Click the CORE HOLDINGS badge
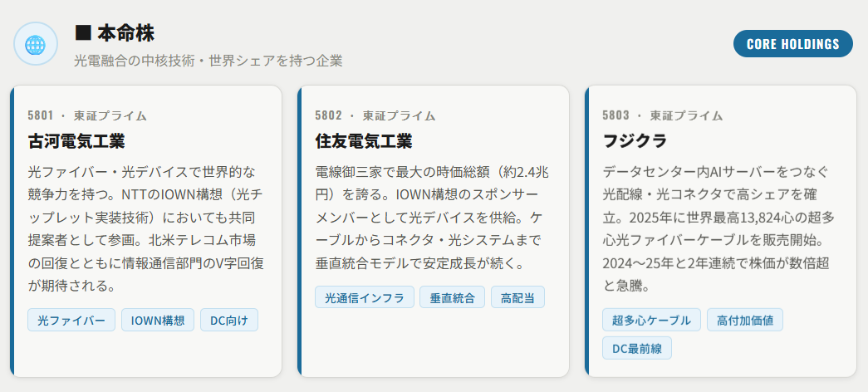This screenshot has height=392, width=868. coord(792,44)
